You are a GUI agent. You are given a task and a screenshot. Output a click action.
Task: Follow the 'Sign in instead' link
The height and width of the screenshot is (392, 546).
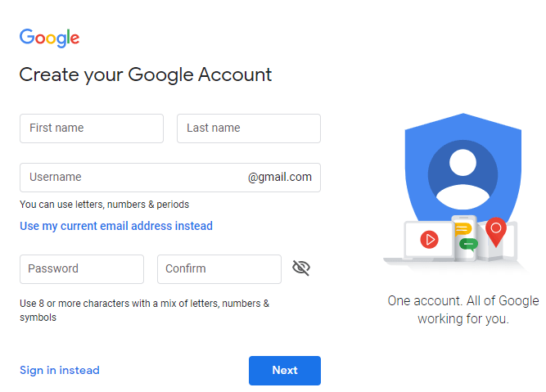[60, 370]
